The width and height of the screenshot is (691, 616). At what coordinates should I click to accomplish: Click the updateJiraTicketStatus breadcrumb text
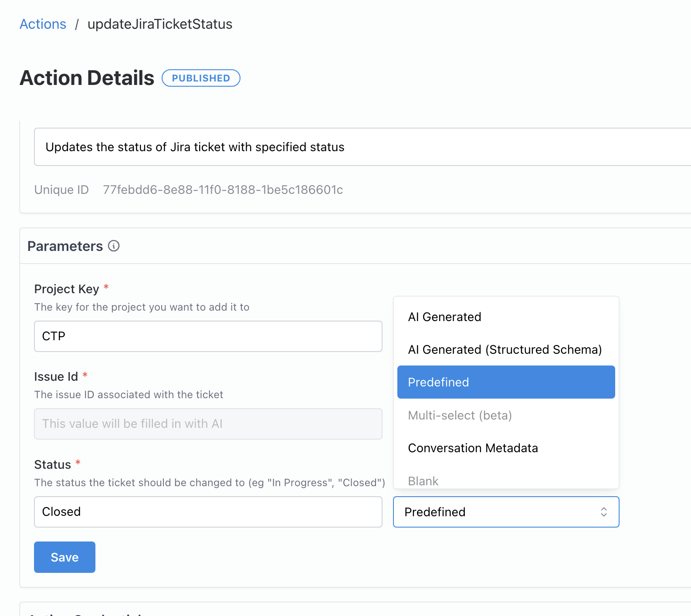click(159, 24)
